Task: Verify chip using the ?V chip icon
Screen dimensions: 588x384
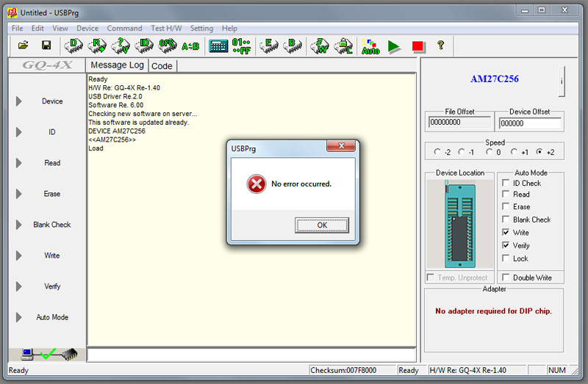Action: tap(121, 46)
